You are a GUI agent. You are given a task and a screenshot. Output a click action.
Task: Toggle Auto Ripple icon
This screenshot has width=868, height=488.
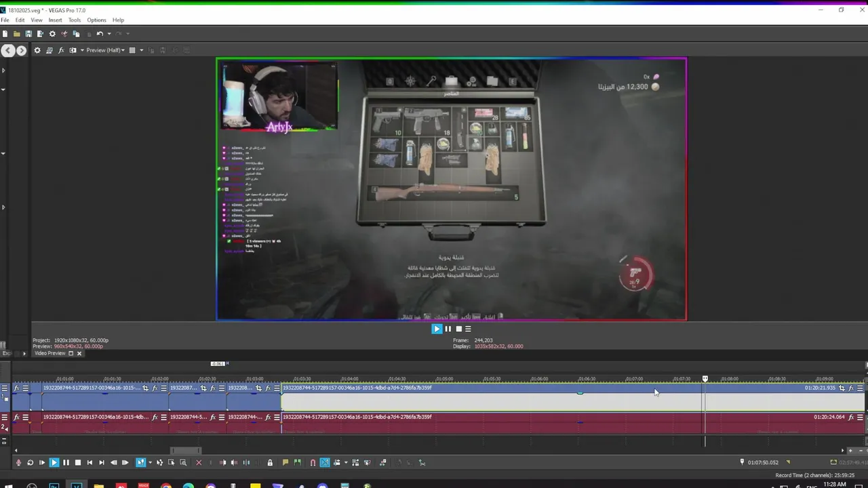pos(336,462)
